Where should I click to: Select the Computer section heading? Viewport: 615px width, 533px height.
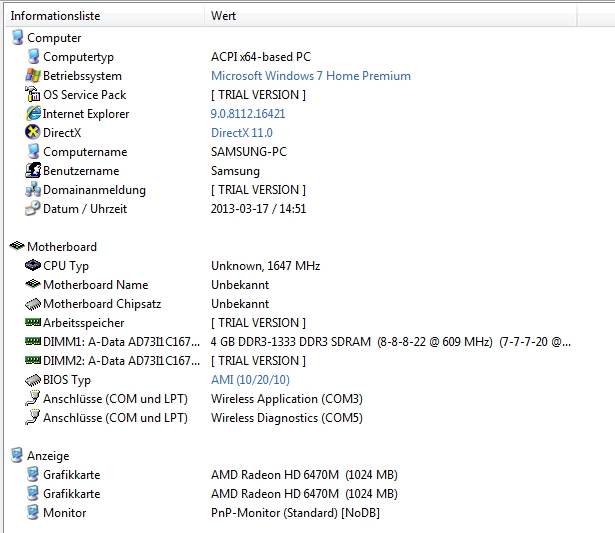[x=54, y=38]
